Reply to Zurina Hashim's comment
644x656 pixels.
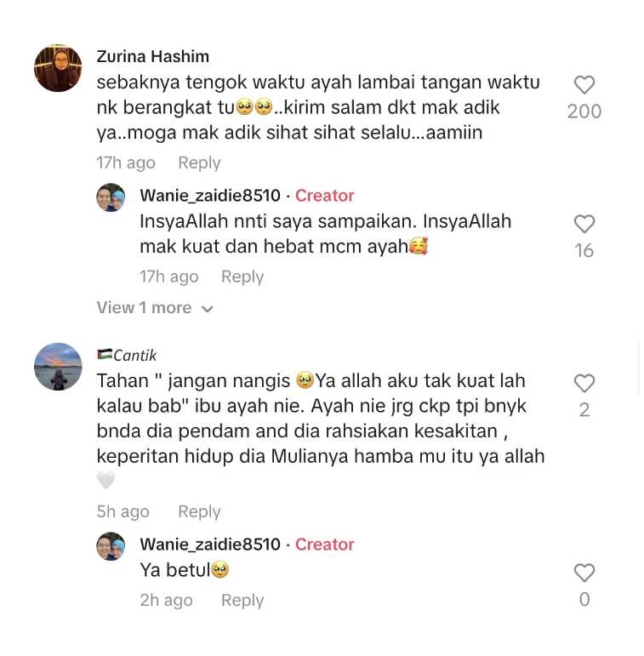point(199,163)
